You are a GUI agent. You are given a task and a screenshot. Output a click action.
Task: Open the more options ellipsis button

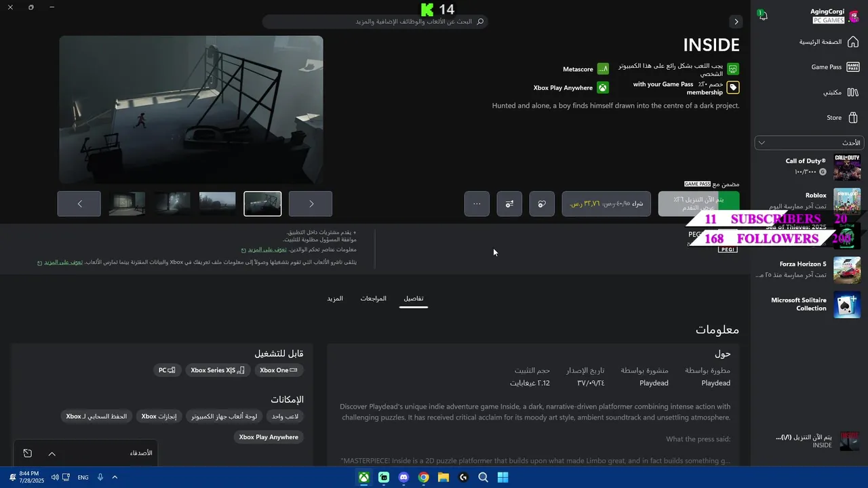(x=477, y=204)
